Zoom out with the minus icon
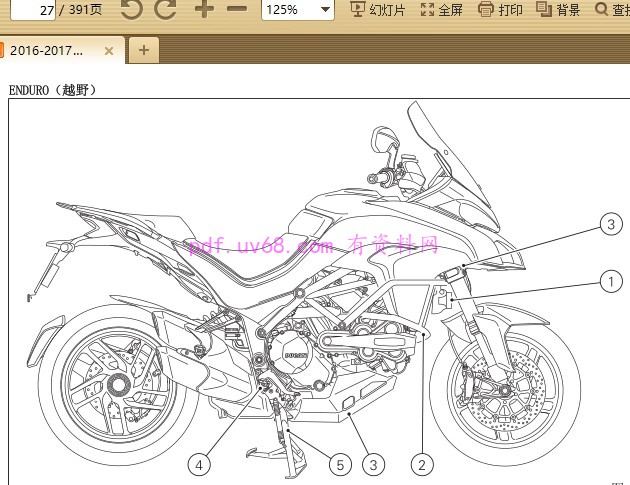 237,8
